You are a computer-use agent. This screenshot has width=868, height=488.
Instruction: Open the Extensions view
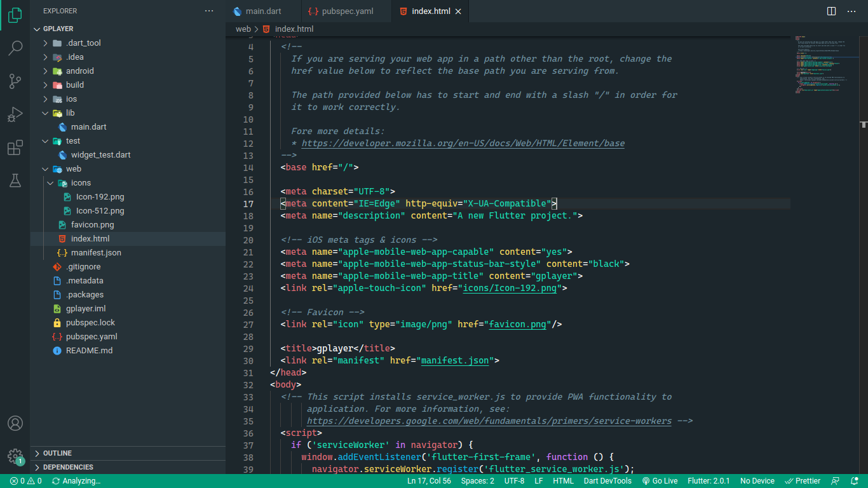pyautogui.click(x=15, y=148)
